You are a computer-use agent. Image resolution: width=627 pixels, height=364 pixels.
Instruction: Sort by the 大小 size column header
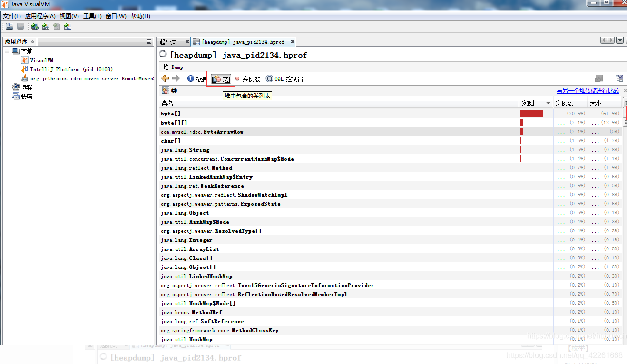tap(605, 103)
